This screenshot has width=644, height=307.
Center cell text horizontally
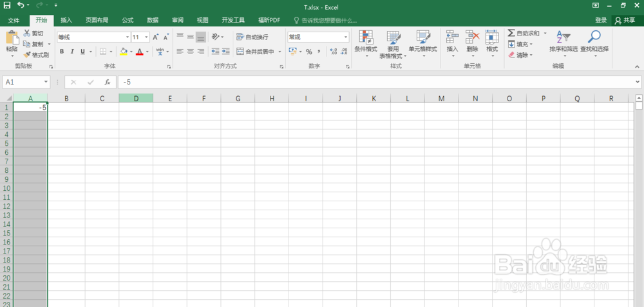[x=190, y=52]
